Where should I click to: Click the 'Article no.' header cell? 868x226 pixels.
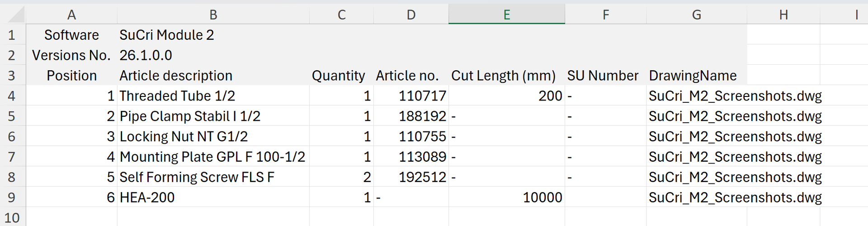coord(411,76)
